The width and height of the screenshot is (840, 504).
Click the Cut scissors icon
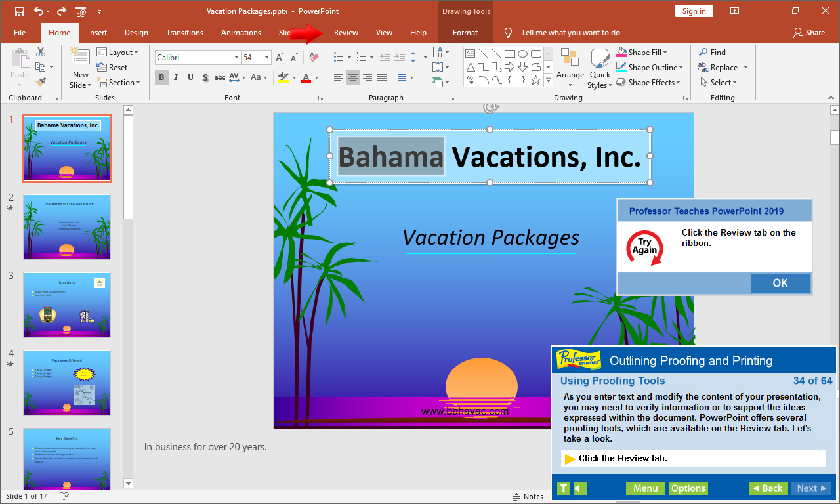(41, 52)
